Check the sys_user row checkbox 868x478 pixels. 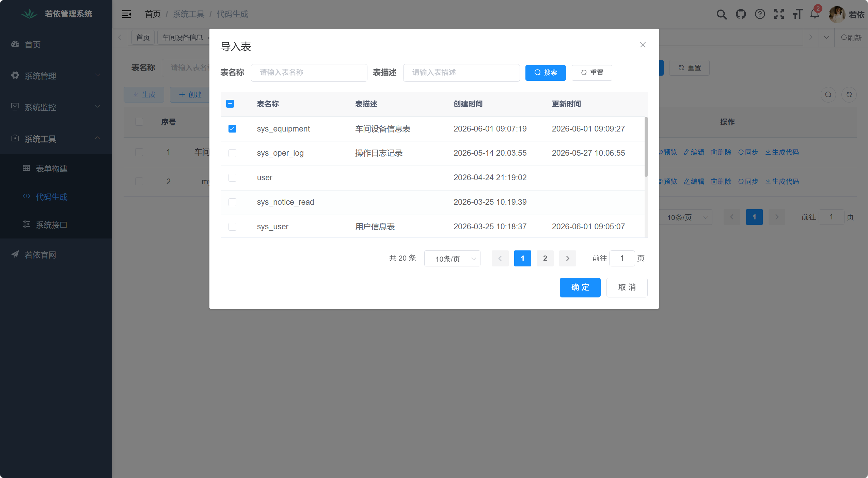coord(232,227)
